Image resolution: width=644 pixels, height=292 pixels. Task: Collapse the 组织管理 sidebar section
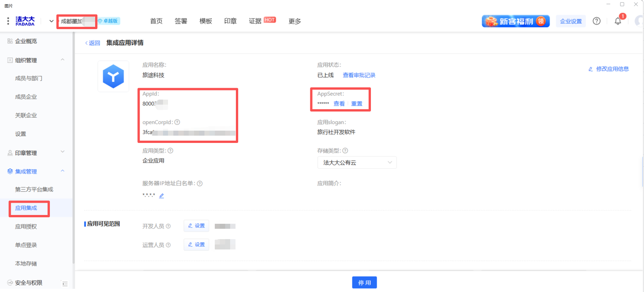coord(63,60)
